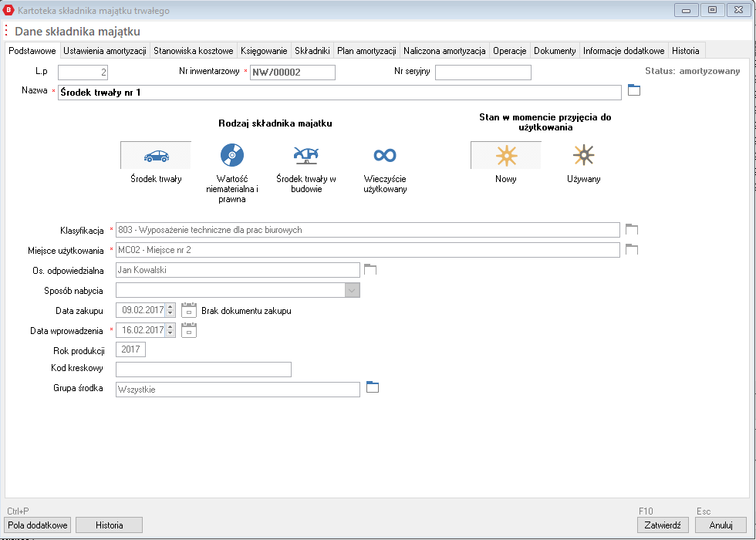Switch to Operacje tab
756x540 pixels.
click(x=510, y=51)
